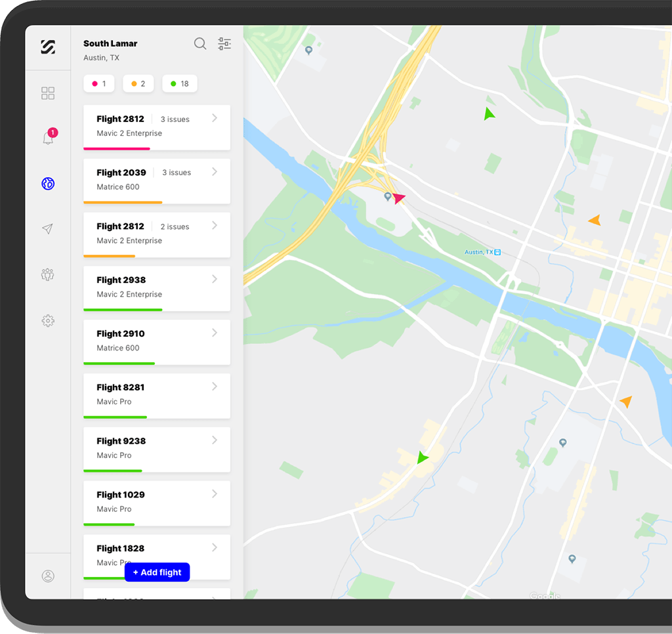The image size is (672, 634).
Task: Open the paper plane flights icon
Action: 48,229
